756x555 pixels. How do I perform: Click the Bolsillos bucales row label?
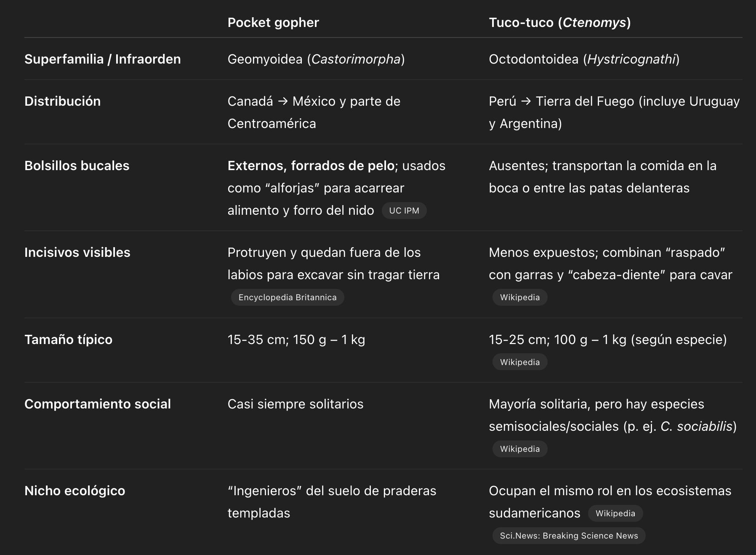[77, 165]
